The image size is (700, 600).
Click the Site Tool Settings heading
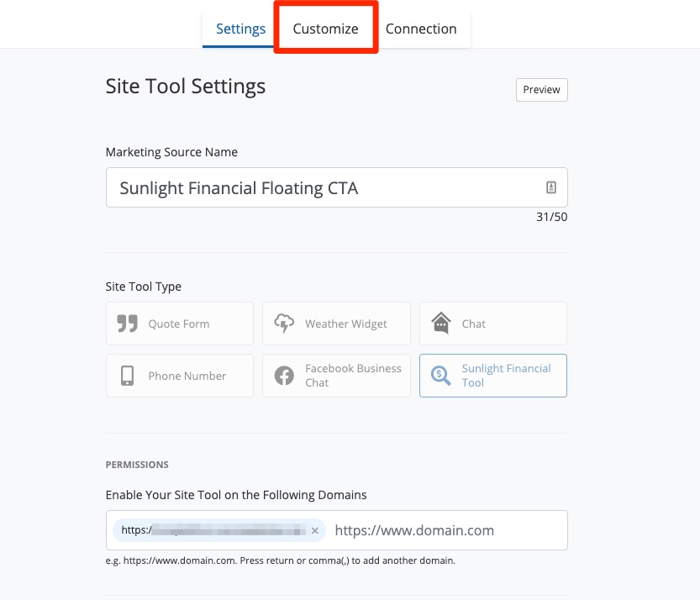186,86
